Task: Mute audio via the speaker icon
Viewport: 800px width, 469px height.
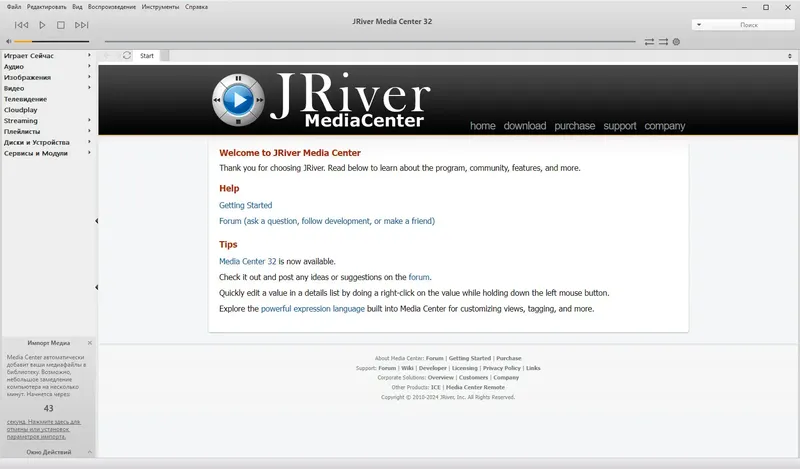Action: [x=9, y=41]
